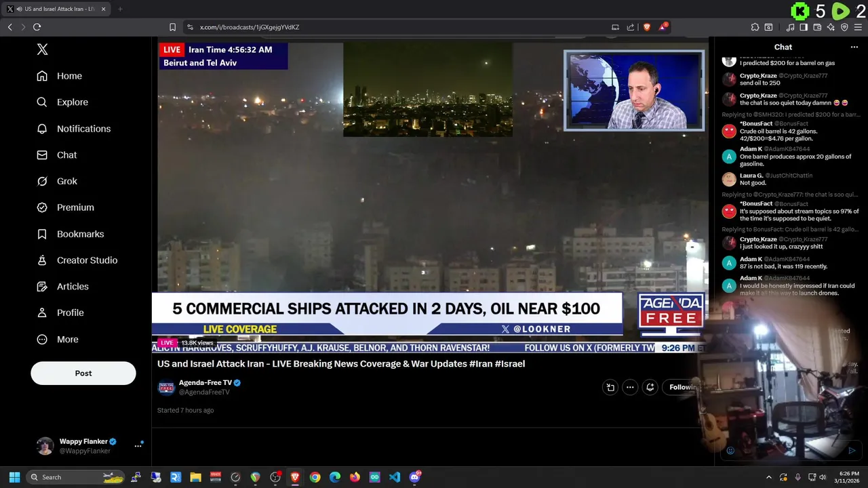Open Chat in the X sidebar
Image resolution: width=868 pixels, height=488 pixels.
pyautogui.click(x=57, y=155)
